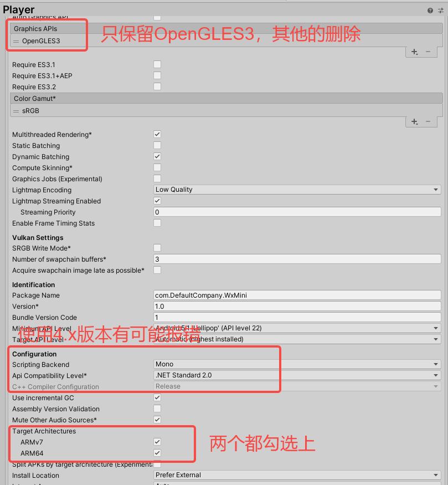Add a new Color Gamut entry
The image size is (448, 485).
pos(414,121)
